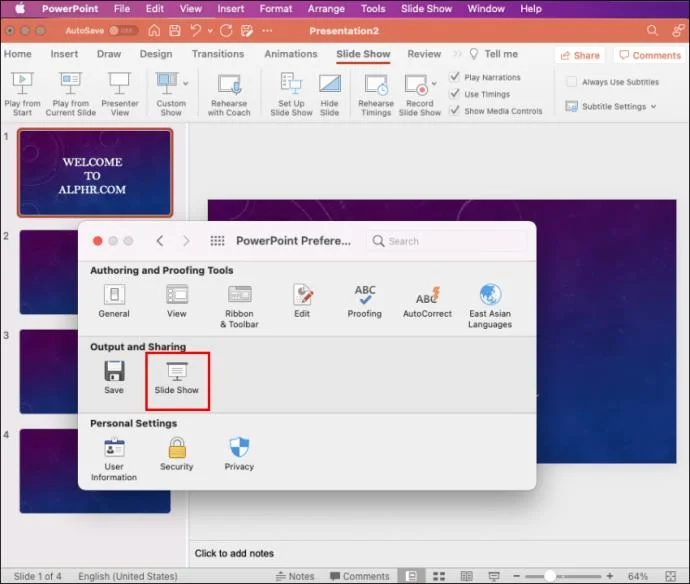Open Save preferences icon

pyautogui.click(x=114, y=371)
